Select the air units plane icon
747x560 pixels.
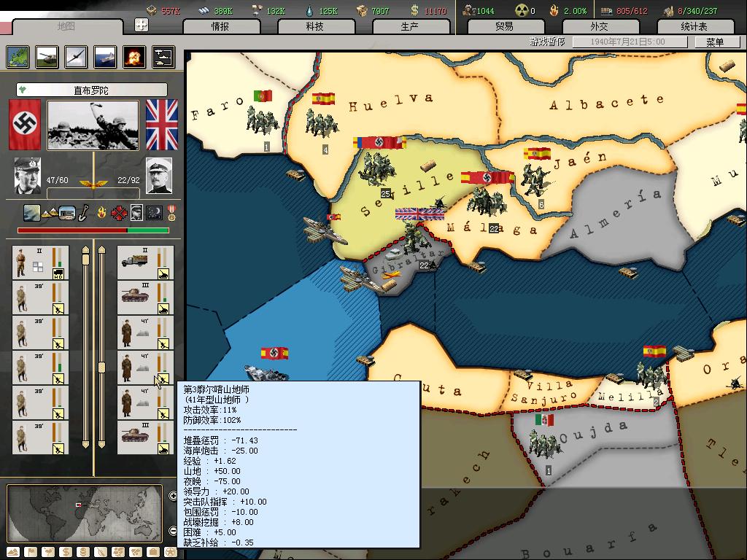click(76, 57)
